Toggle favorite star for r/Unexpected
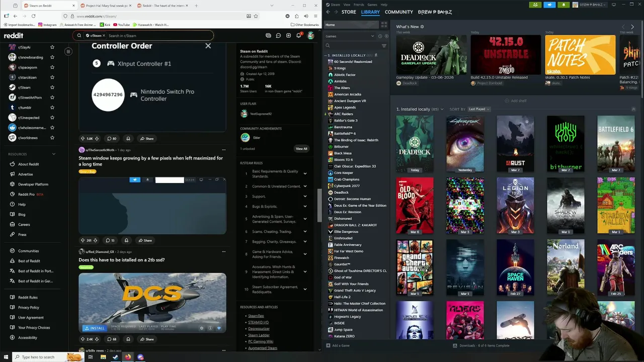This screenshot has width=644, height=362. [x=52, y=118]
